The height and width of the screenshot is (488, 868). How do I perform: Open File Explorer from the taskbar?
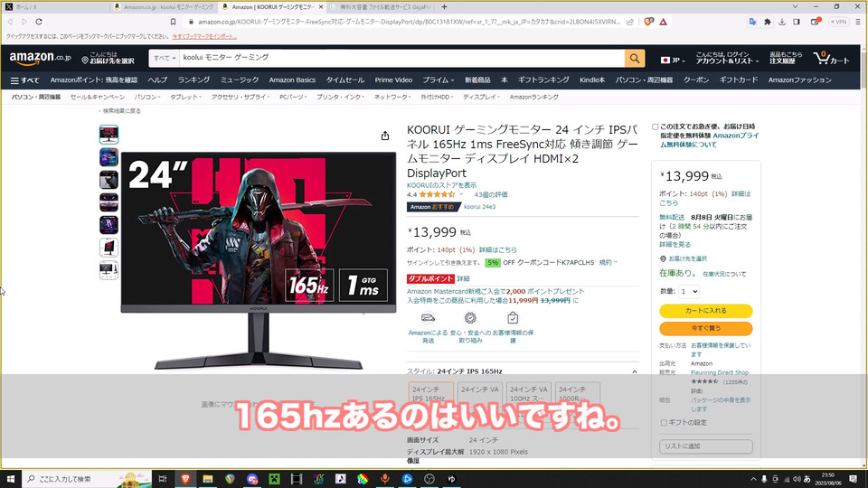208,479
